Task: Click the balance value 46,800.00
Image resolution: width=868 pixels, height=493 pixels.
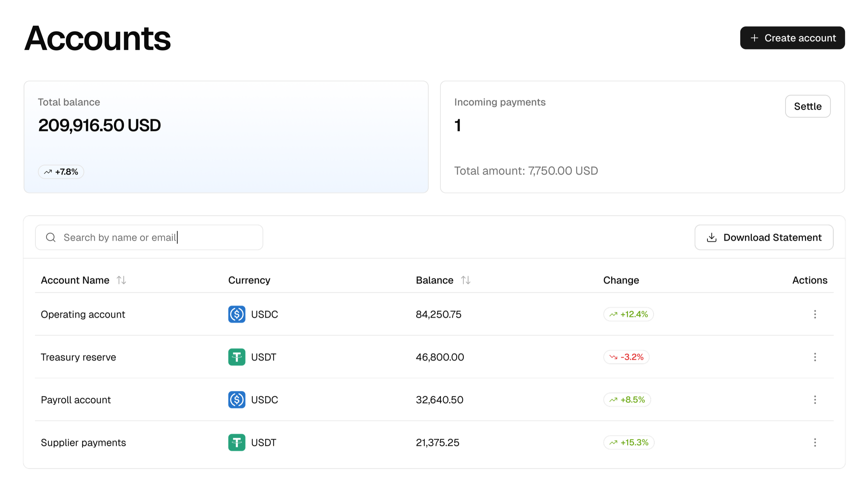Action: tap(440, 357)
